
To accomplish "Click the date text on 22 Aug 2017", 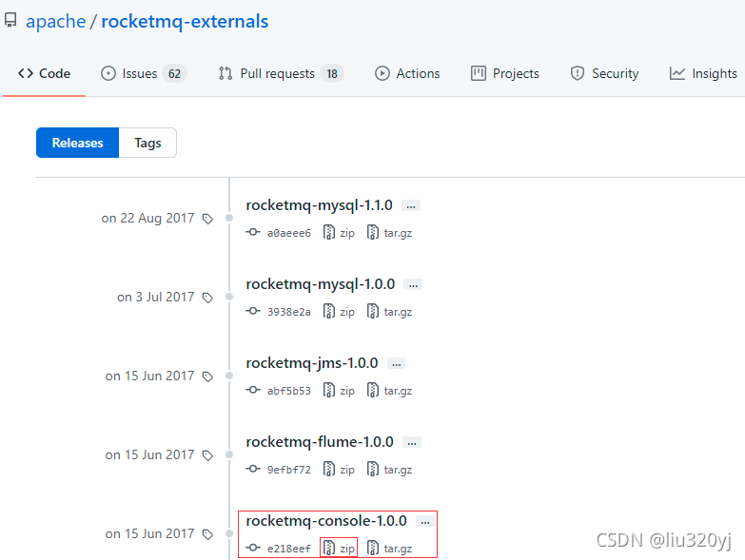I will (x=147, y=218).
